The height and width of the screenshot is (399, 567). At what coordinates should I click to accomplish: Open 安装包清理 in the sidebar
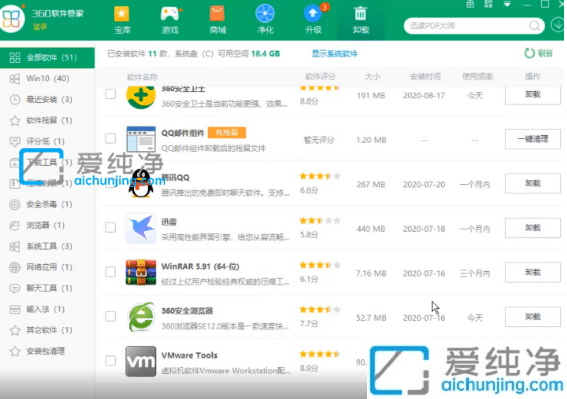pyautogui.click(x=47, y=351)
